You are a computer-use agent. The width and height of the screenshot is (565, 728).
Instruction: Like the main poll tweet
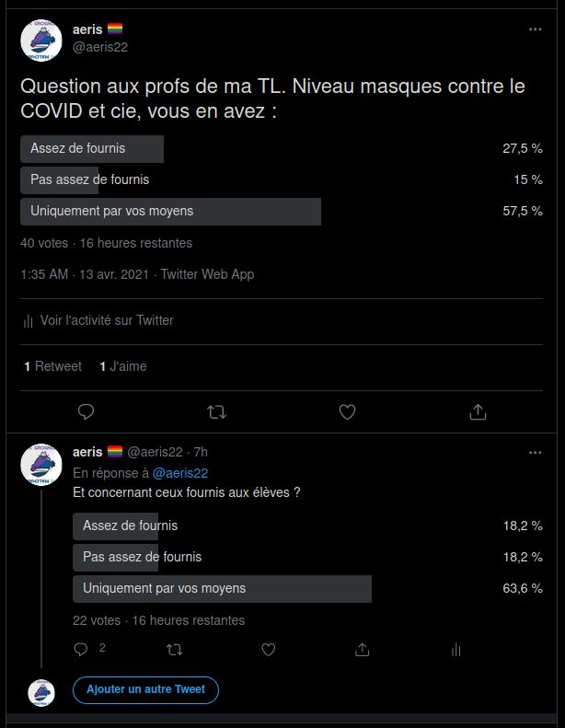point(347,411)
